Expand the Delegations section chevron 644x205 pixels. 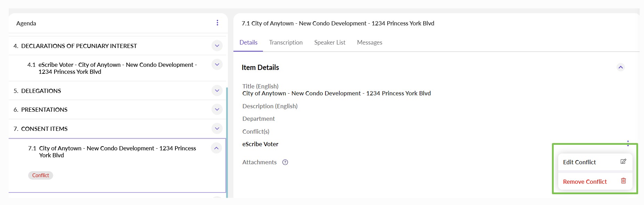click(217, 90)
